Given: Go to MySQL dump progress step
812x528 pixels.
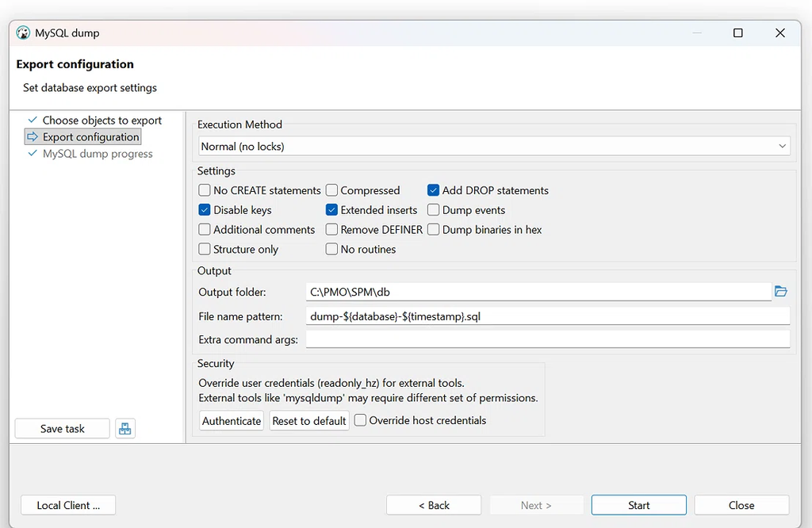Looking at the screenshot, I should tap(98, 153).
